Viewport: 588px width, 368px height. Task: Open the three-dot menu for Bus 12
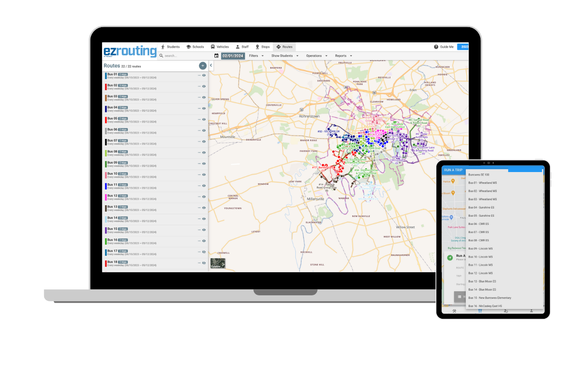click(x=199, y=197)
